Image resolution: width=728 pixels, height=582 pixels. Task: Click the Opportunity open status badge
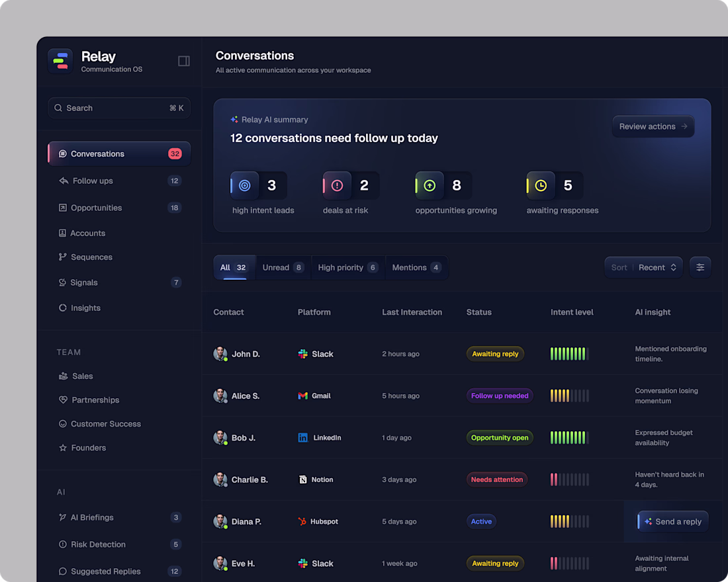(500, 438)
